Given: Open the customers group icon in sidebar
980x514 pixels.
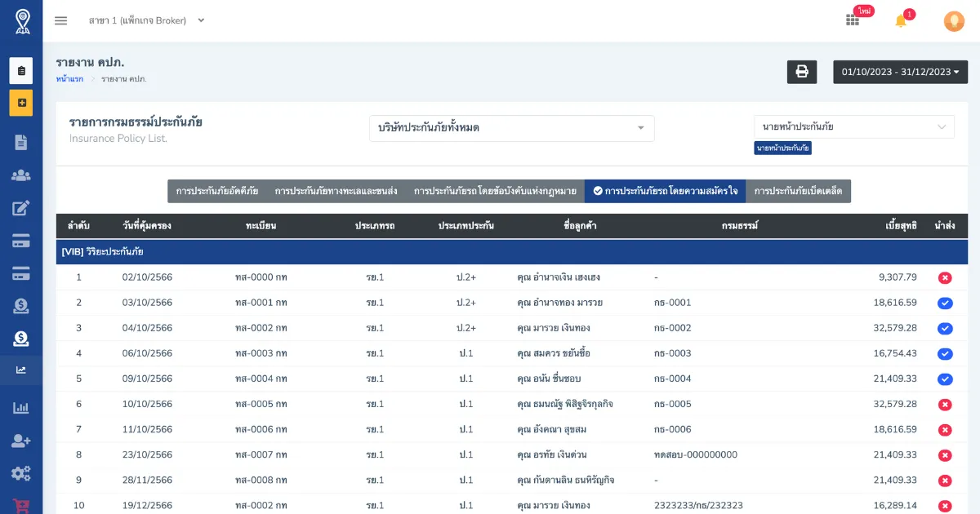Looking at the screenshot, I should [x=21, y=175].
